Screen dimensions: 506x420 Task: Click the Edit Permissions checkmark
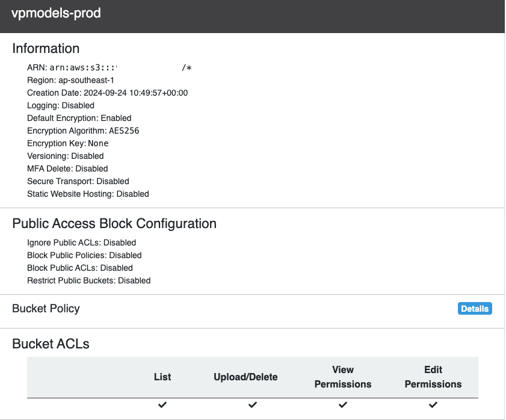tap(433, 405)
